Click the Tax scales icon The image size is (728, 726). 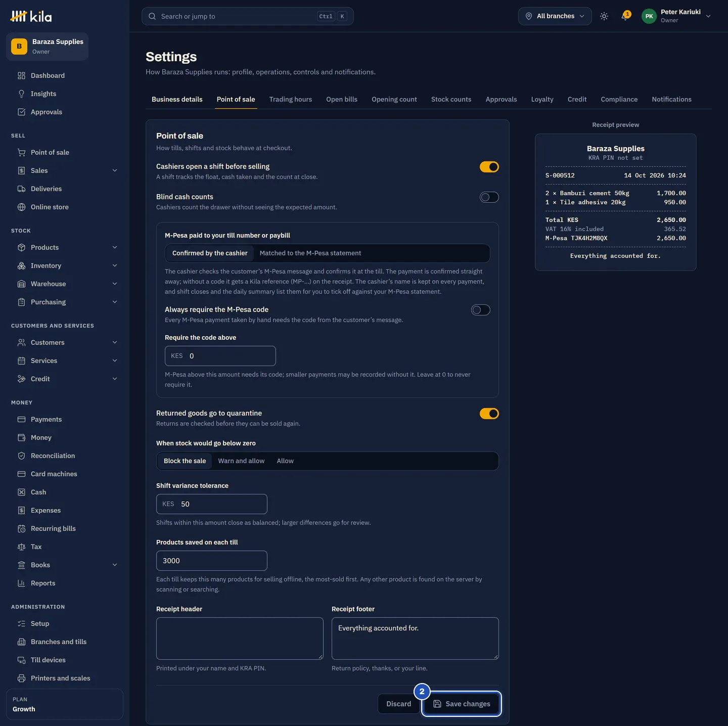pos(21,547)
